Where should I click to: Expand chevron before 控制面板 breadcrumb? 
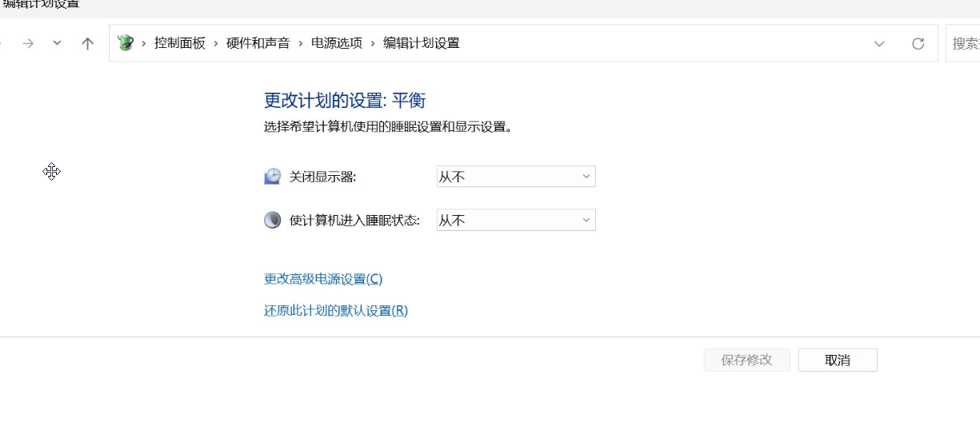pyautogui.click(x=144, y=43)
